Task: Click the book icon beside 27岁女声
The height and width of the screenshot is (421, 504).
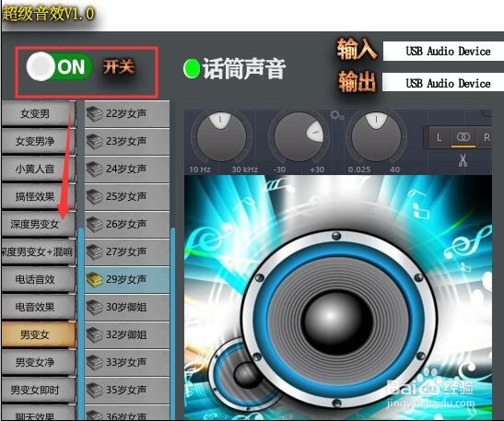Action: click(x=95, y=252)
